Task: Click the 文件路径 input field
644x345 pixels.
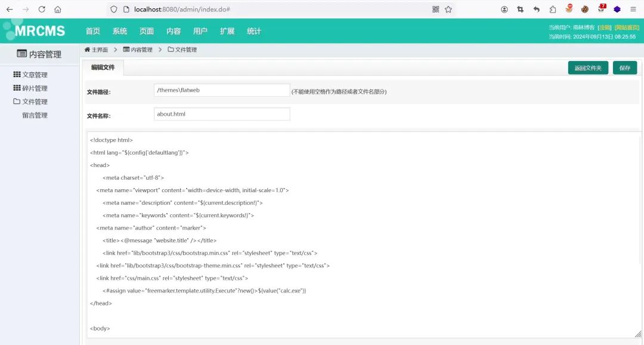Action: 222,90
